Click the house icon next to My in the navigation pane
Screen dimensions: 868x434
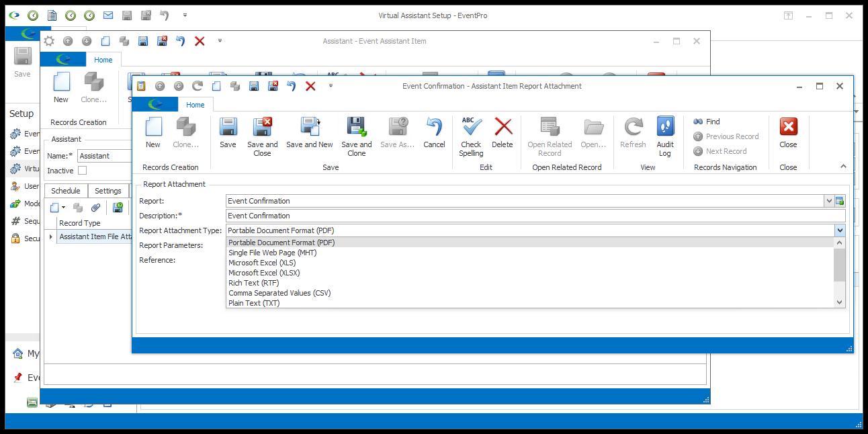18,353
